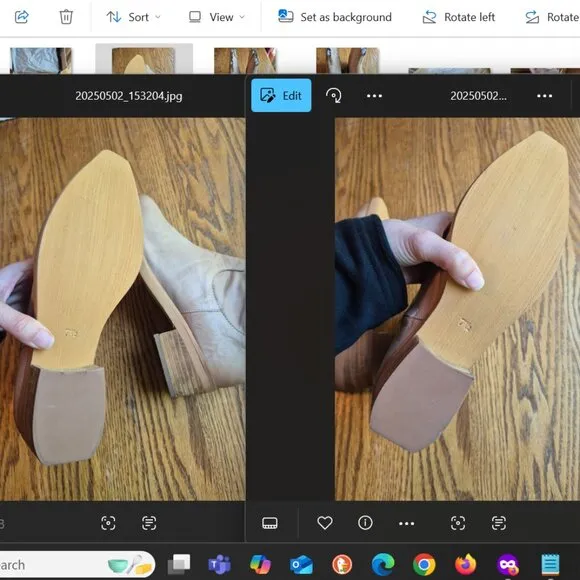Click Rotate left in Explorer toolbar
Screen dimensions: 580x580
click(x=459, y=17)
